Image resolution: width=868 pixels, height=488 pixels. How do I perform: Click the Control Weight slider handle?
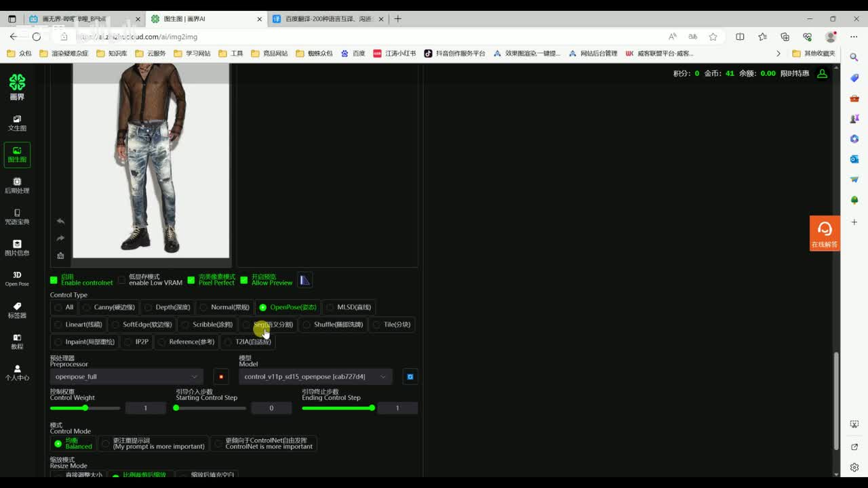point(85,408)
